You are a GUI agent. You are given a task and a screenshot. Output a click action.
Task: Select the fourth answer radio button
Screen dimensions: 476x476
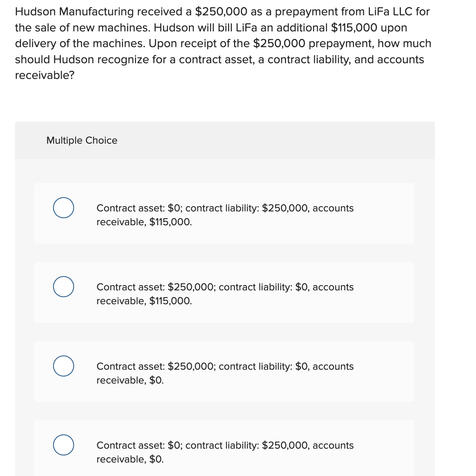click(63, 445)
